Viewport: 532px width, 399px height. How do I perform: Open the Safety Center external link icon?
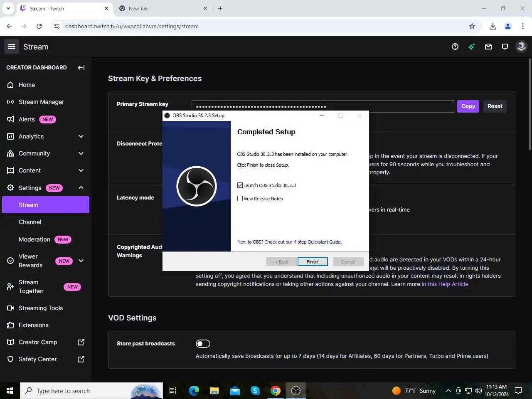click(81, 359)
